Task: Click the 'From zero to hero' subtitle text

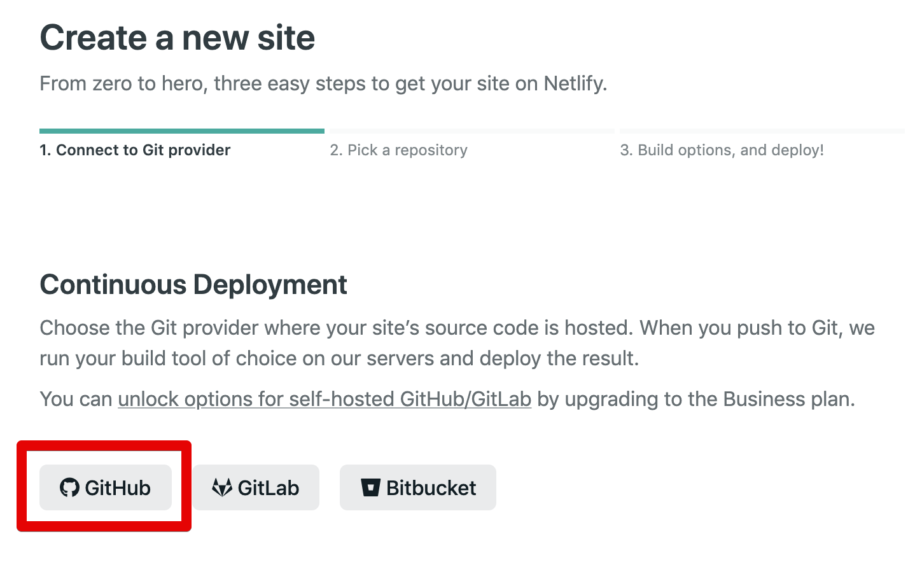Action: [x=323, y=83]
